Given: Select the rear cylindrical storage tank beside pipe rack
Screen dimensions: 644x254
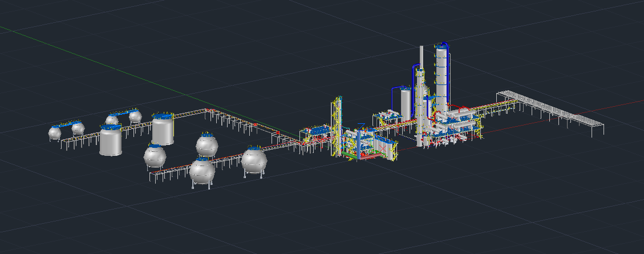Looking at the screenshot, I should coord(163,130).
